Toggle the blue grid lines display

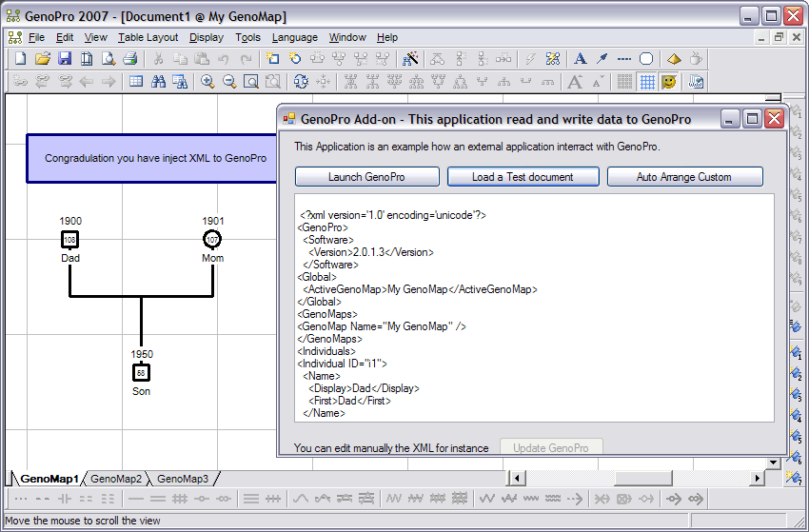click(x=647, y=82)
